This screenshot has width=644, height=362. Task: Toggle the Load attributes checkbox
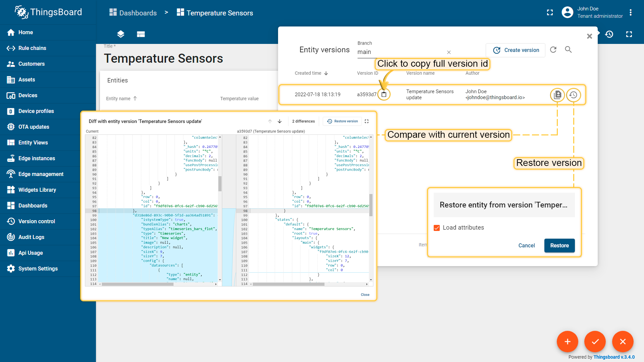[437, 228]
